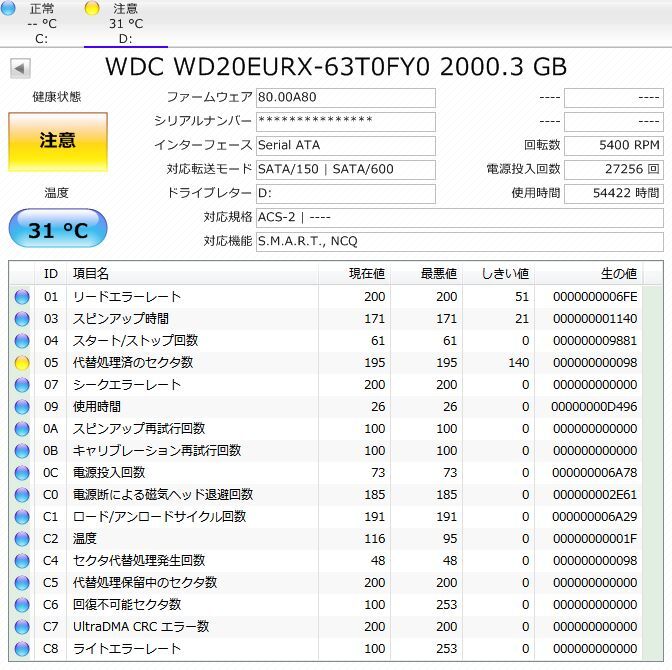Select the 電源断による磁気ヘッド退避回数 row name
Screen dimensions: 672x670
[163, 495]
